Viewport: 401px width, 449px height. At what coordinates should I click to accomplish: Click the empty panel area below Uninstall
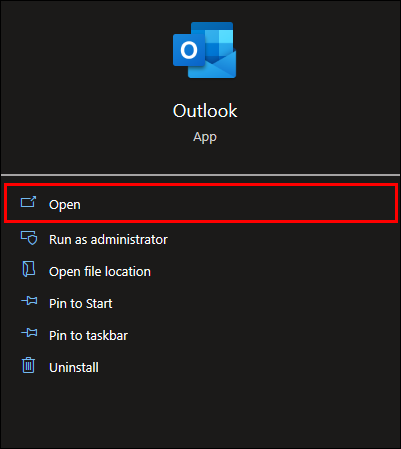pos(200,412)
